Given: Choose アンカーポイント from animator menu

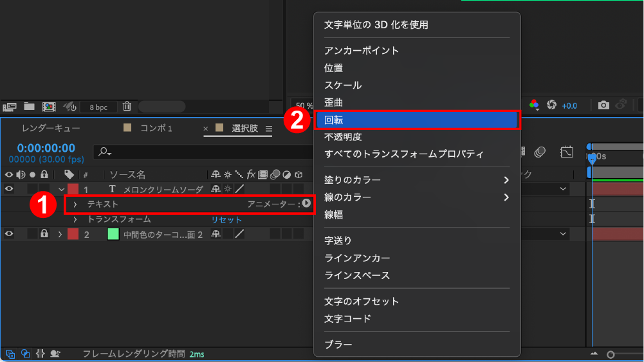Looking at the screenshot, I should [417, 51].
